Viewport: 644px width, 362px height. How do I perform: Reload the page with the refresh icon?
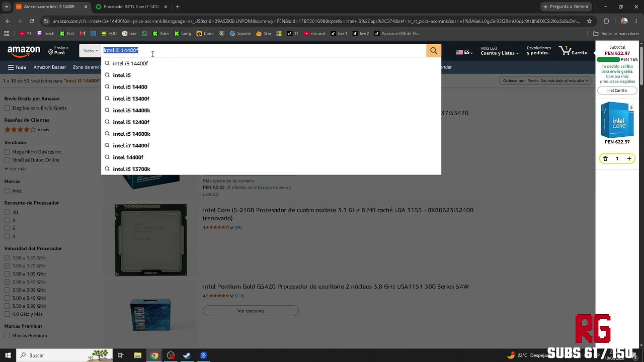coord(32,21)
